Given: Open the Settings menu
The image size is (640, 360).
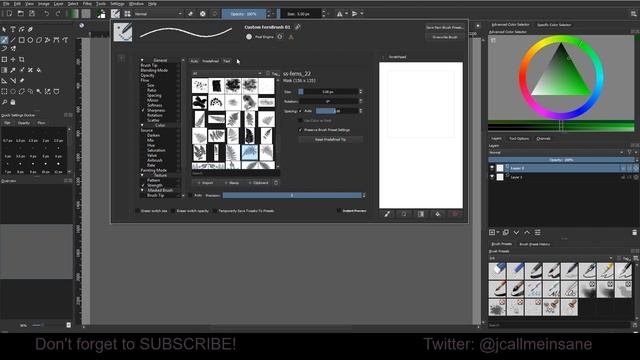Looking at the screenshot, I should click(117, 4).
